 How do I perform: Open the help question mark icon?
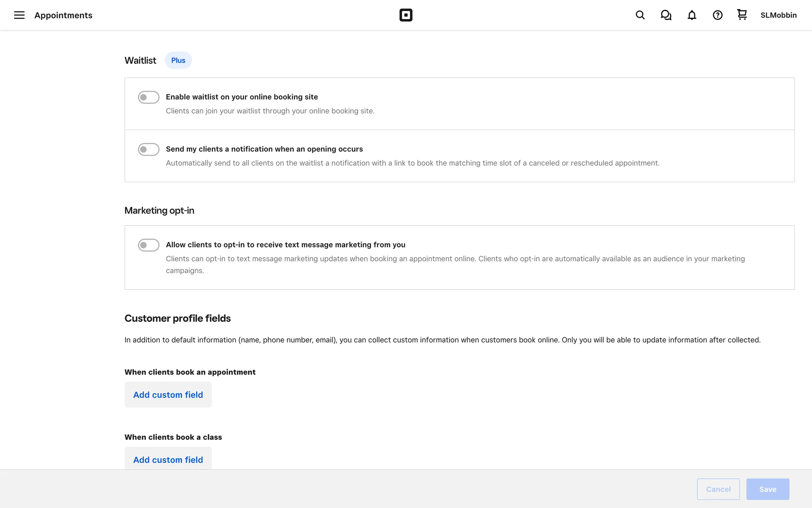pyautogui.click(x=717, y=15)
